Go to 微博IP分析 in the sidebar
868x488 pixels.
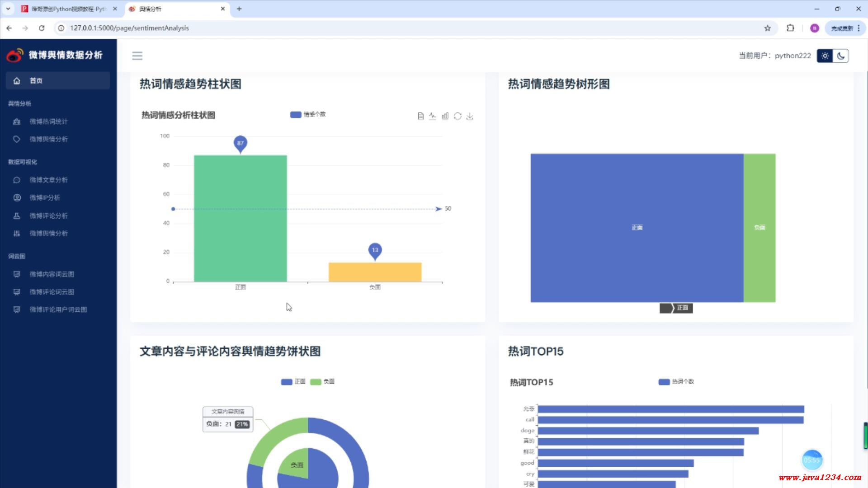tap(45, 197)
